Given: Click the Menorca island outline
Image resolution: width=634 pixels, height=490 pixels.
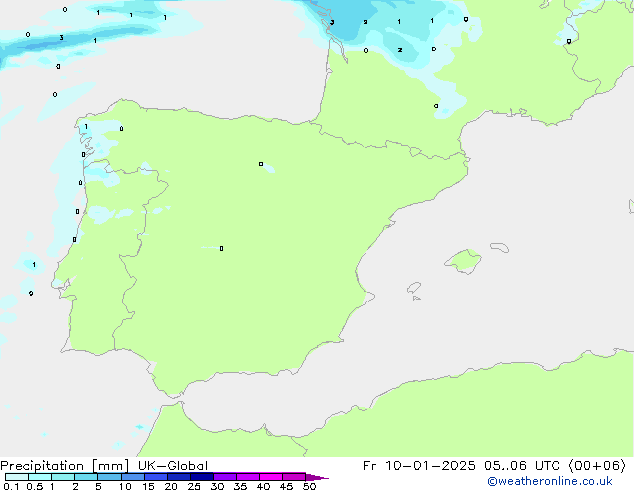Looking at the screenshot, I should coord(500,247).
